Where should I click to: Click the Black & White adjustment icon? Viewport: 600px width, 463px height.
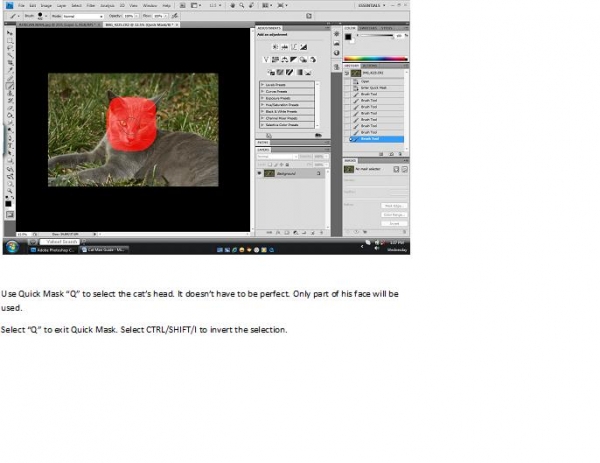tap(293, 60)
